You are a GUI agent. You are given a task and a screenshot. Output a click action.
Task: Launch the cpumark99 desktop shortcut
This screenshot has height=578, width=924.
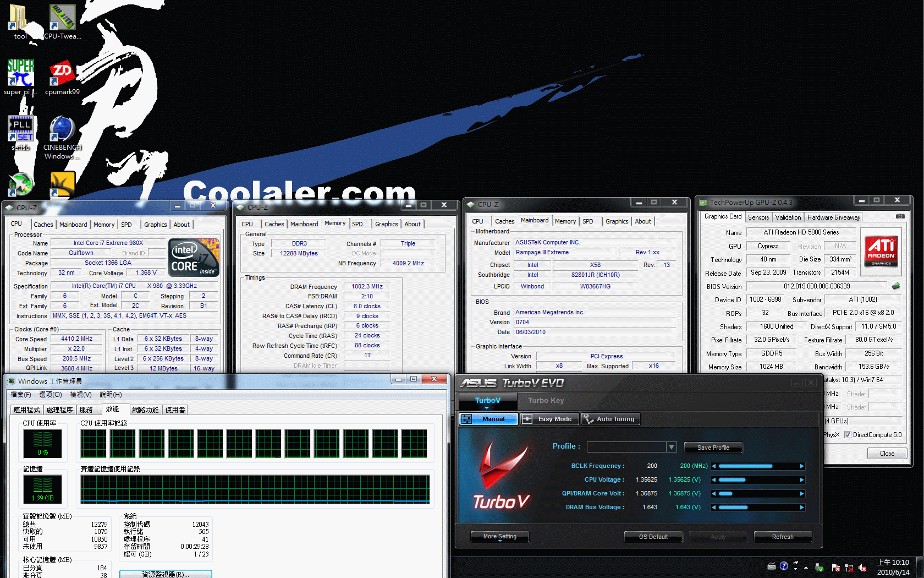coord(62,77)
